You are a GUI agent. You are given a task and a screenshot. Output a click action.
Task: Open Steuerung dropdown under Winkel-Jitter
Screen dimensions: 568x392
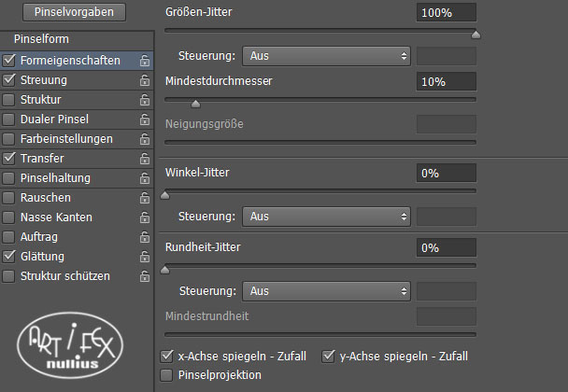coord(326,217)
